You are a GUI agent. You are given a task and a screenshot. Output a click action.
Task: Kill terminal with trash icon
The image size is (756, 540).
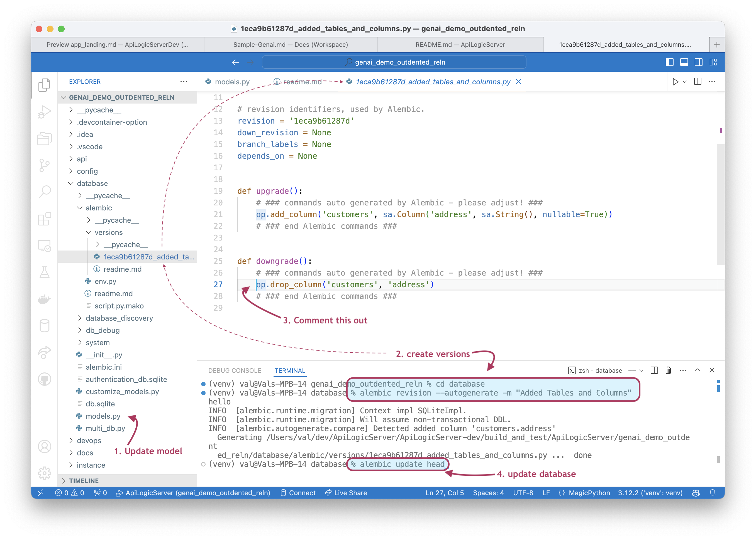point(668,370)
